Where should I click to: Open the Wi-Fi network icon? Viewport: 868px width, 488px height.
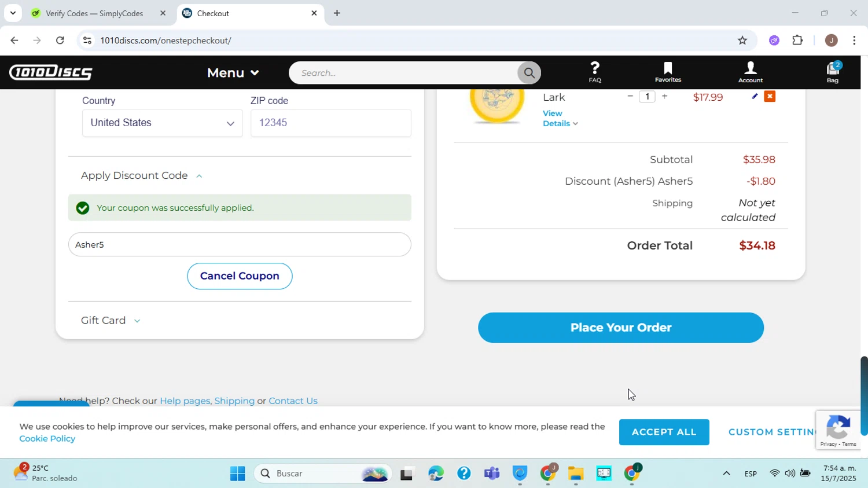click(x=775, y=474)
